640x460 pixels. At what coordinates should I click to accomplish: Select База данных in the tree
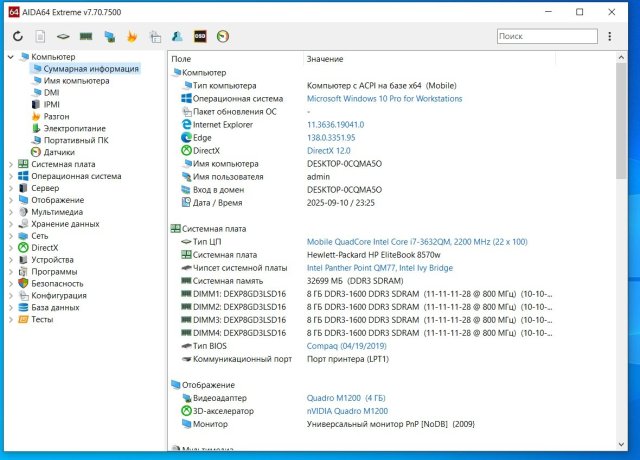(55, 307)
